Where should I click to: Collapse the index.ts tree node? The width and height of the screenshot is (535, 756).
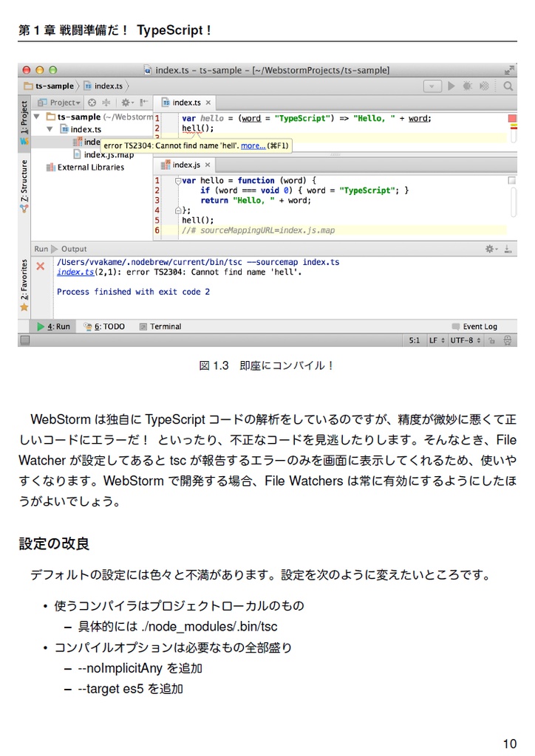tap(50, 129)
